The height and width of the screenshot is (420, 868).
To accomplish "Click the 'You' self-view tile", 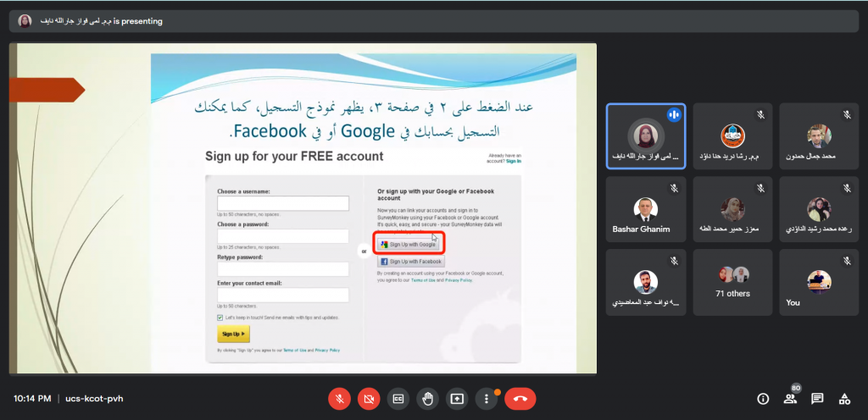I will tap(819, 282).
